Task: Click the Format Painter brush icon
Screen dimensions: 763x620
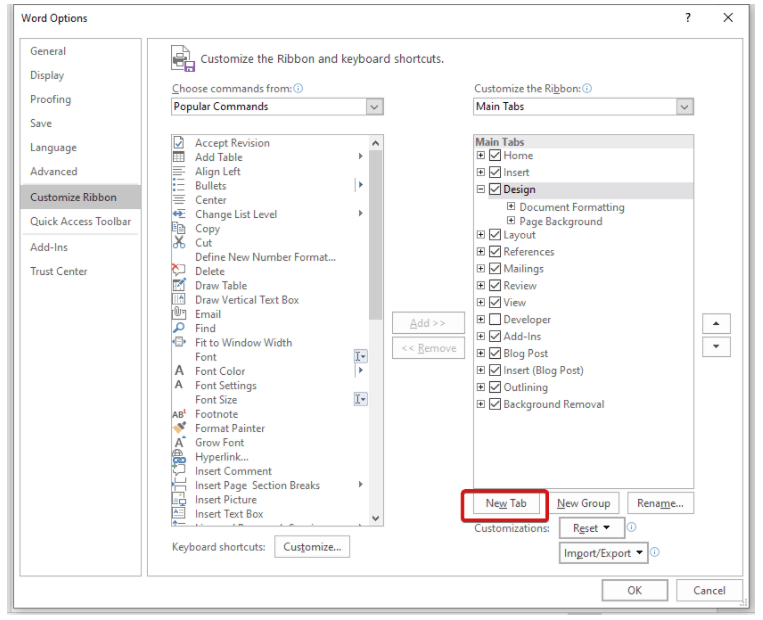Action: tap(180, 428)
